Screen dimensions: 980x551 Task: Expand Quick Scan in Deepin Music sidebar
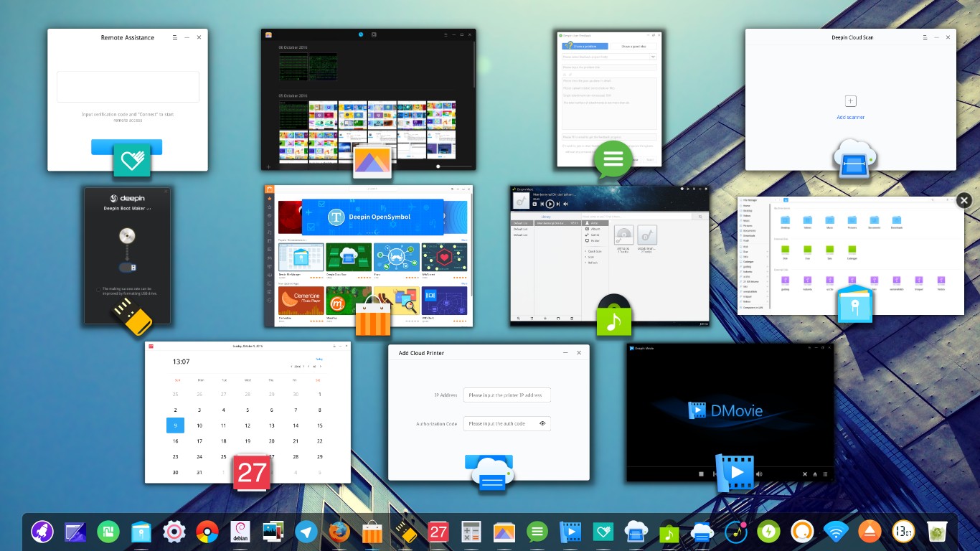click(x=594, y=251)
